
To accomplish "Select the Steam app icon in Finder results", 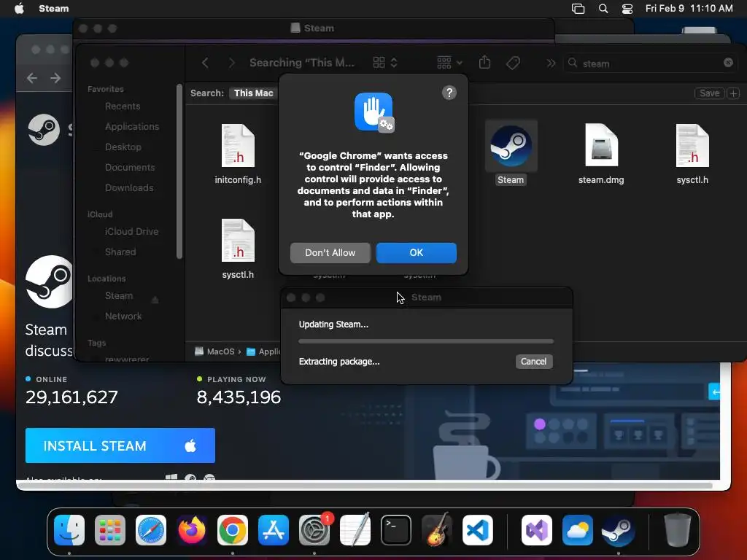I will [x=511, y=146].
